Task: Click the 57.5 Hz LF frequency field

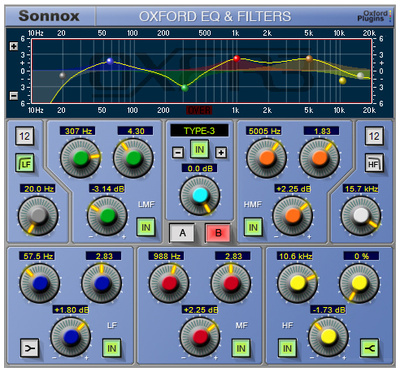Action: click(x=37, y=256)
